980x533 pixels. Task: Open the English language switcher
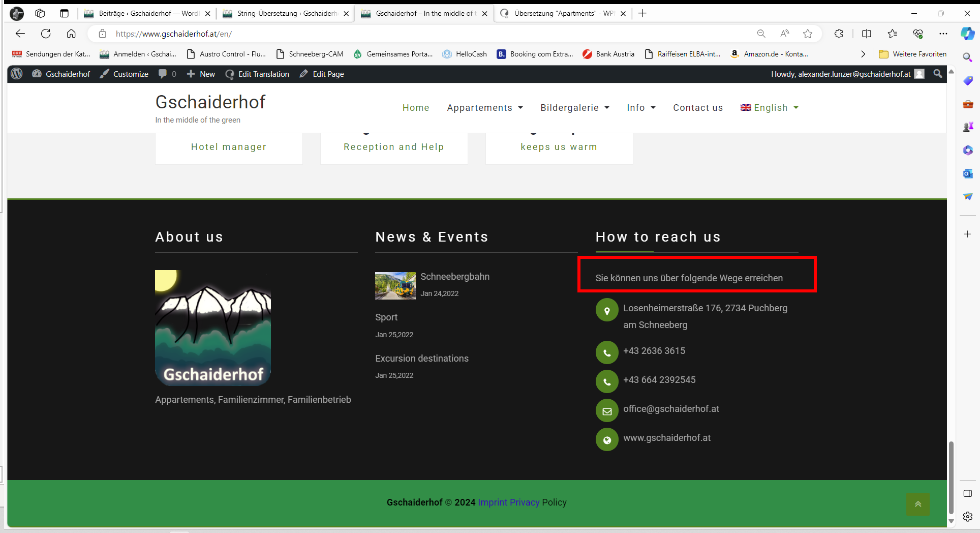point(770,108)
